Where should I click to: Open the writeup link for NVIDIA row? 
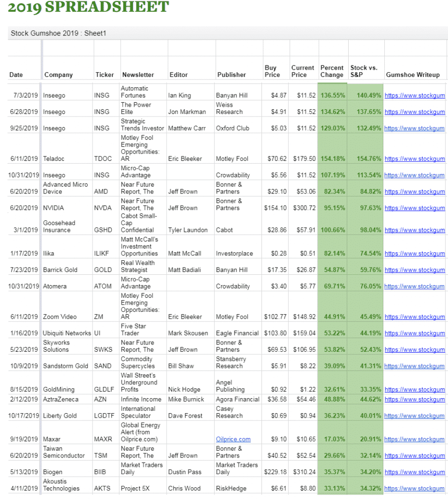(x=414, y=208)
